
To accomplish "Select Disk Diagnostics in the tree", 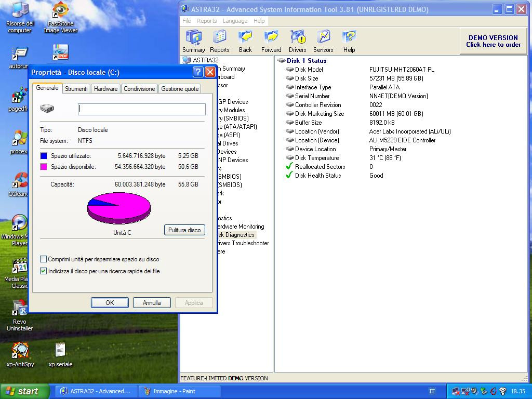I will pyautogui.click(x=236, y=235).
